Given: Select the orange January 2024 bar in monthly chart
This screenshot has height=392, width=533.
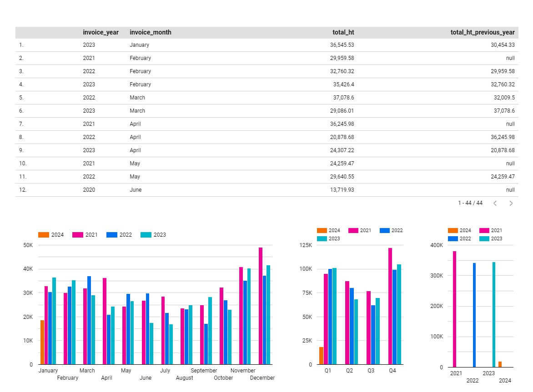Looking at the screenshot, I should coord(42,342).
